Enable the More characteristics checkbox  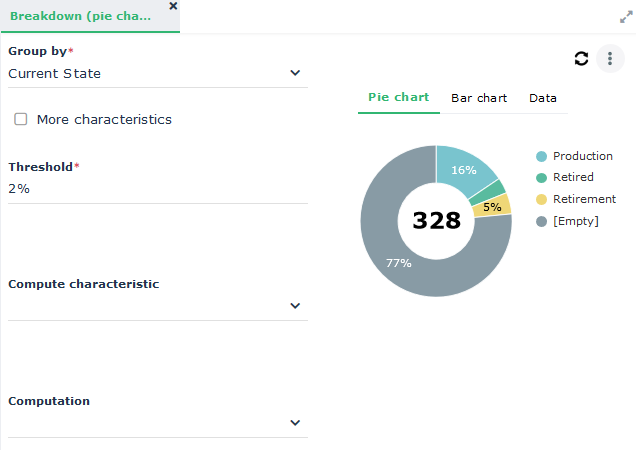21,119
